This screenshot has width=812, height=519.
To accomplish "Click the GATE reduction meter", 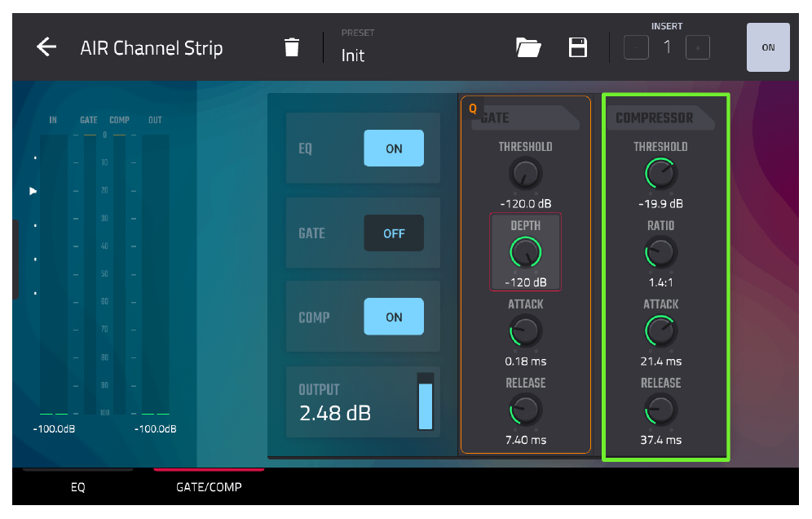I will (x=90, y=274).
